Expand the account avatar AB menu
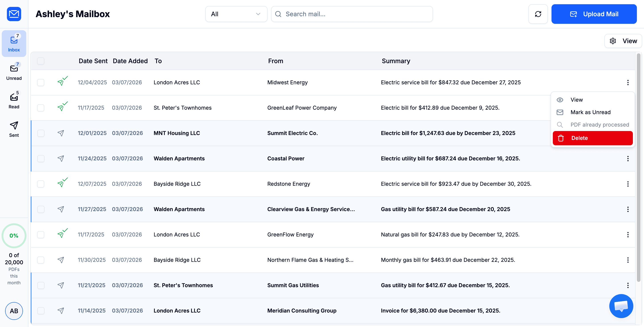 pyautogui.click(x=14, y=311)
